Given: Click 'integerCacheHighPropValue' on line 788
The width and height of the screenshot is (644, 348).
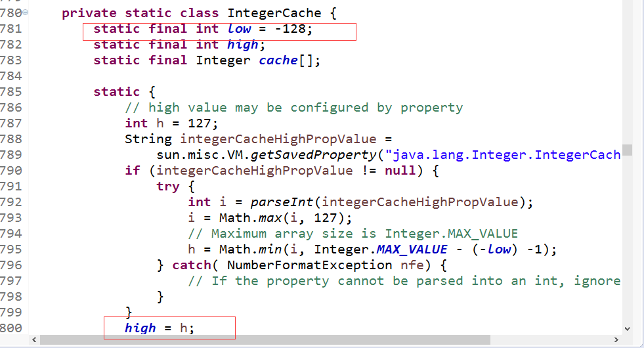Looking at the screenshot, I should pyautogui.click(x=278, y=139).
